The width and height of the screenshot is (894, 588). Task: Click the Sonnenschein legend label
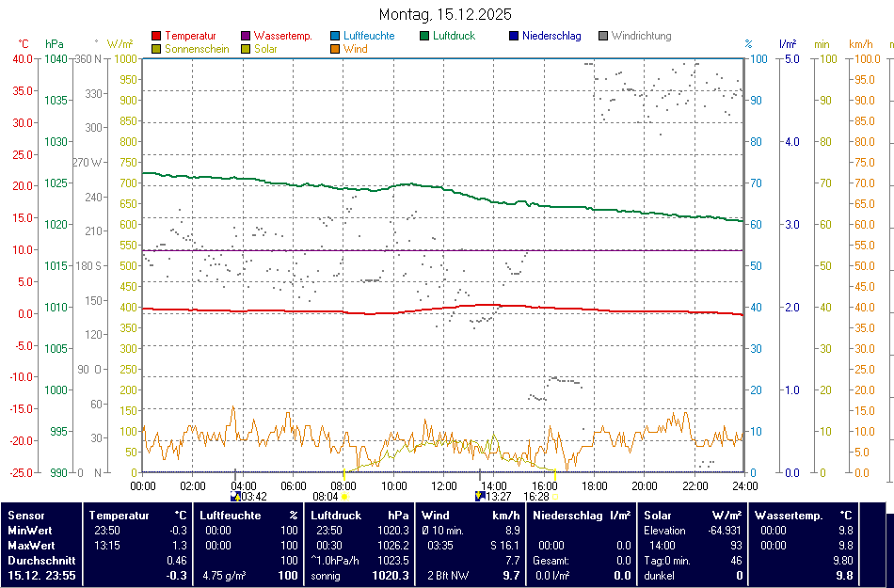197,49
